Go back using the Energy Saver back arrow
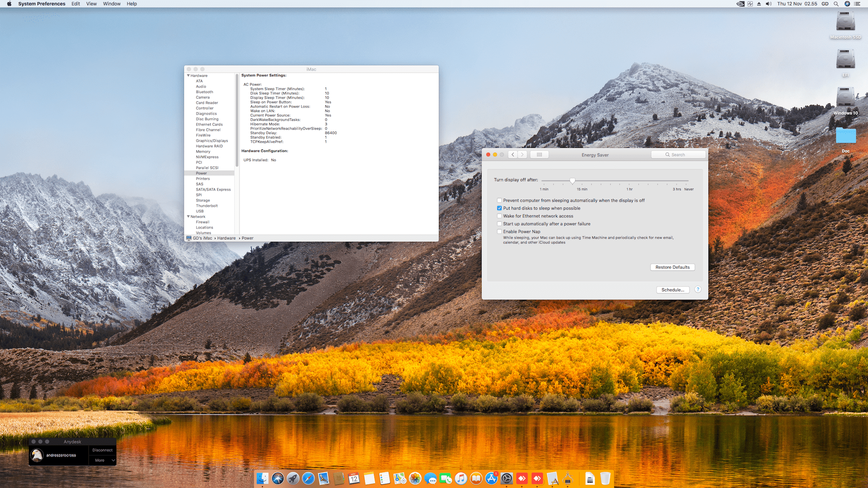868x488 pixels. pos(513,155)
